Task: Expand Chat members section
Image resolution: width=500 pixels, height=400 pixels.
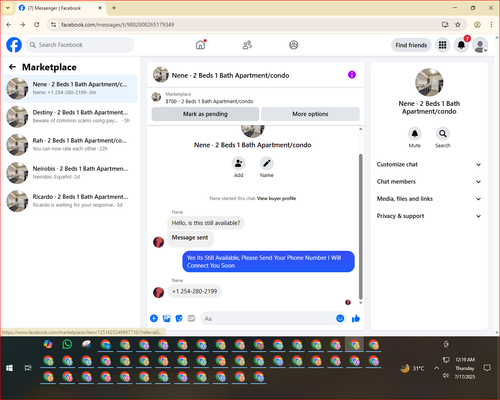Action: pyautogui.click(x=429, y=182)
